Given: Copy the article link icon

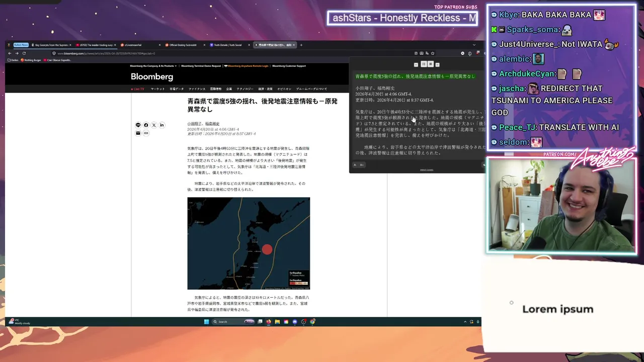Looking at the screenshot, I should point(146,133).
